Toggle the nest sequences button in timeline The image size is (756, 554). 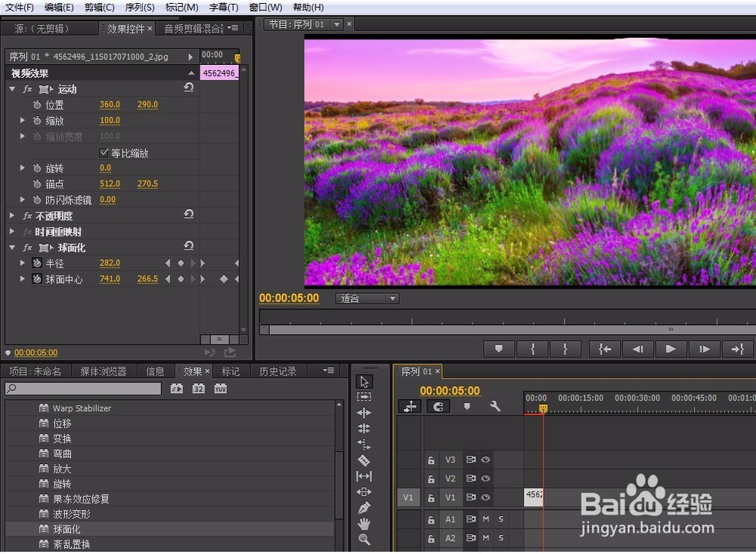(x=410, y=407)
